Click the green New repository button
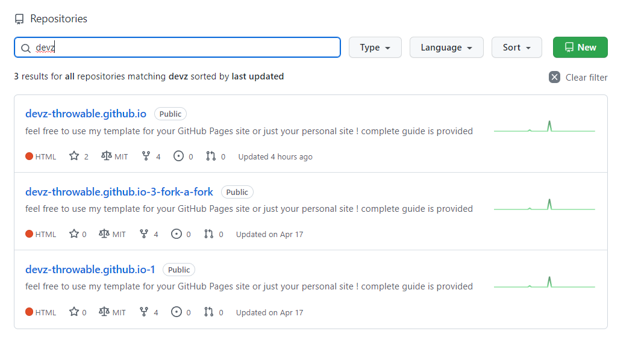644x352 pixels. coord(580,47)
